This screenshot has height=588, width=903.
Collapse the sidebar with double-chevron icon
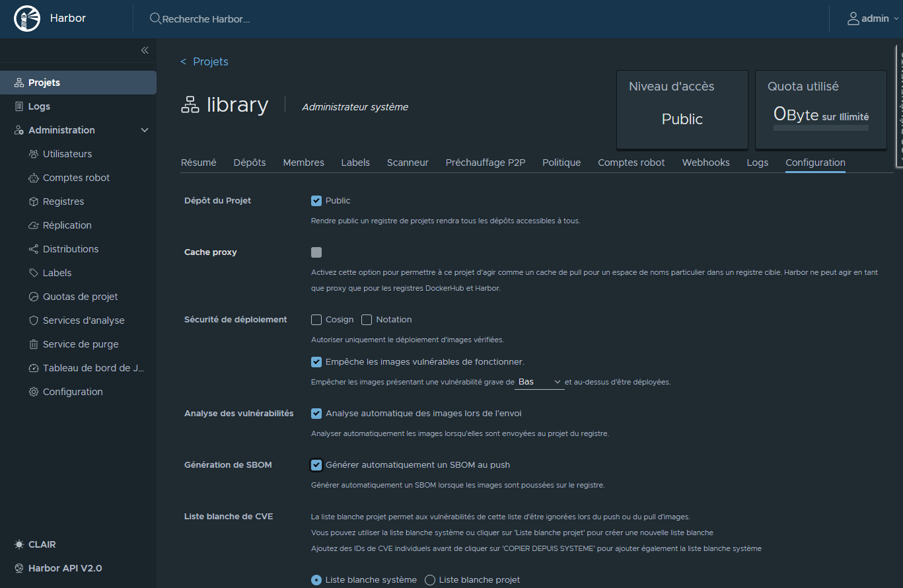[145, 50]
